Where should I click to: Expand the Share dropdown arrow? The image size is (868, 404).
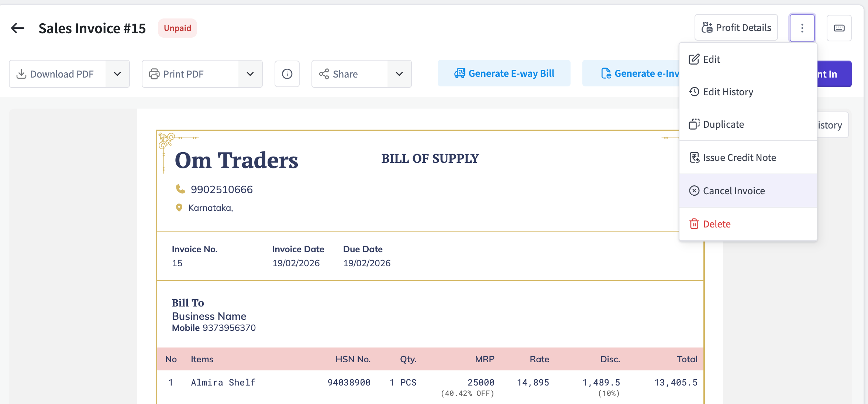(x=399, y=74)
